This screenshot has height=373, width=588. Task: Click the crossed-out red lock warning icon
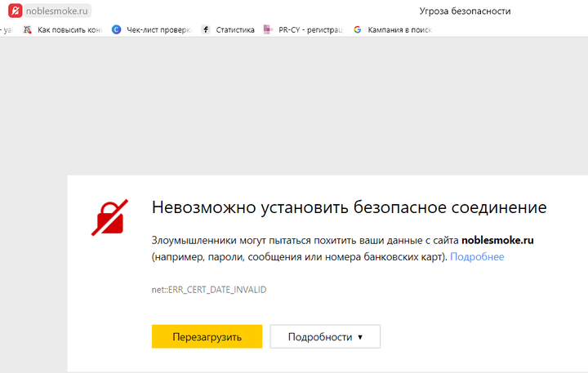110,217
